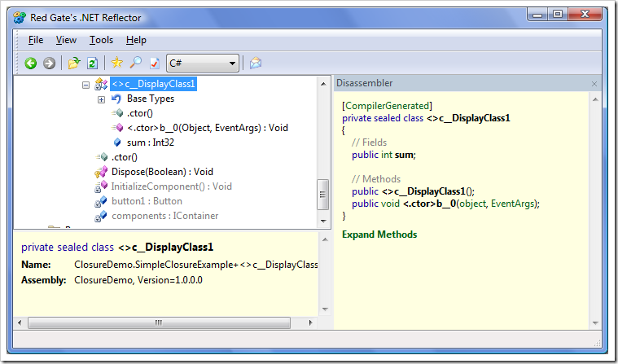Select the <>c__DisplayClass1 tree item

(x=153, y=84)
